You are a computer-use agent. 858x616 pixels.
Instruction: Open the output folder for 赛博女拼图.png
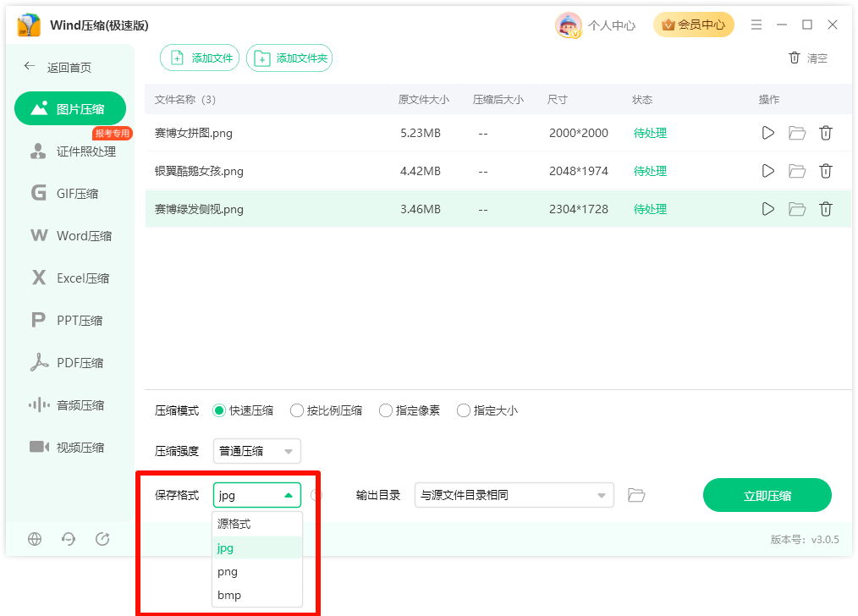pyautogui.click(x=797, y=133)
